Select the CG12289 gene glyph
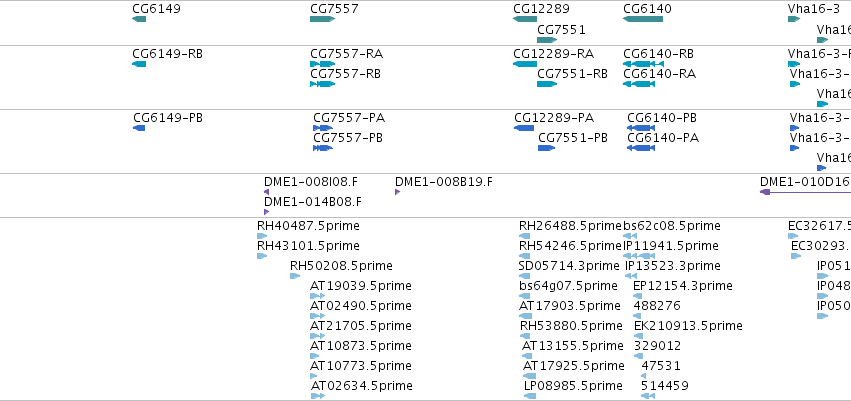 (525, 19)
